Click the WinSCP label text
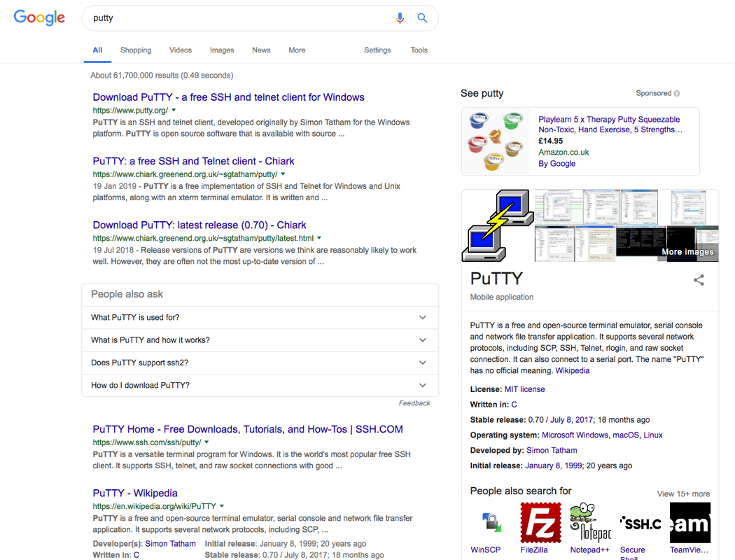The width and height of the screenshot is (735, 560). pyautogui.click(x=486, y=549)
